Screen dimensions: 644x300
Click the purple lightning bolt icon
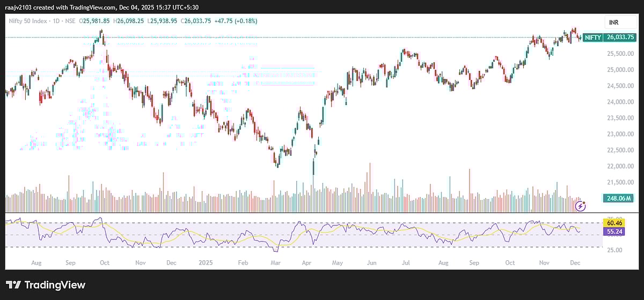point(580,206)
